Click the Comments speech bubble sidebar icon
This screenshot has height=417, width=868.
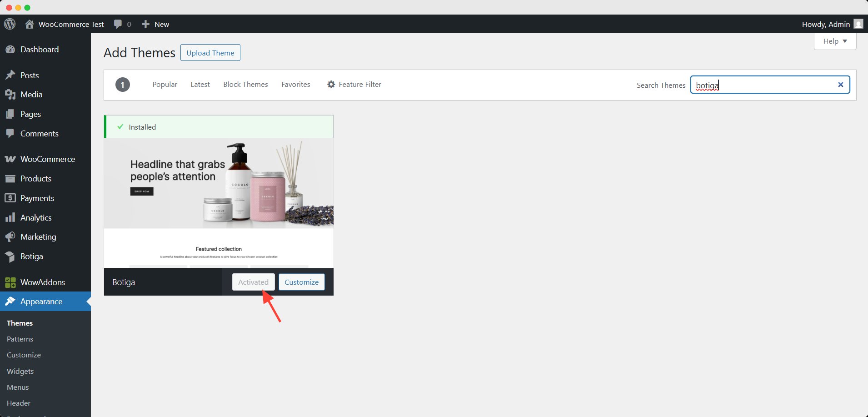(10, 134)
